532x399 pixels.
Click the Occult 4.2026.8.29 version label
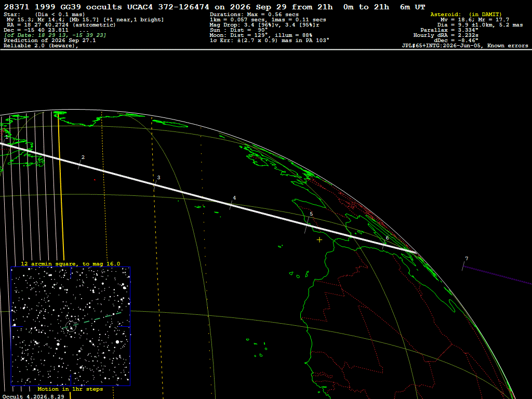(33, 396)
